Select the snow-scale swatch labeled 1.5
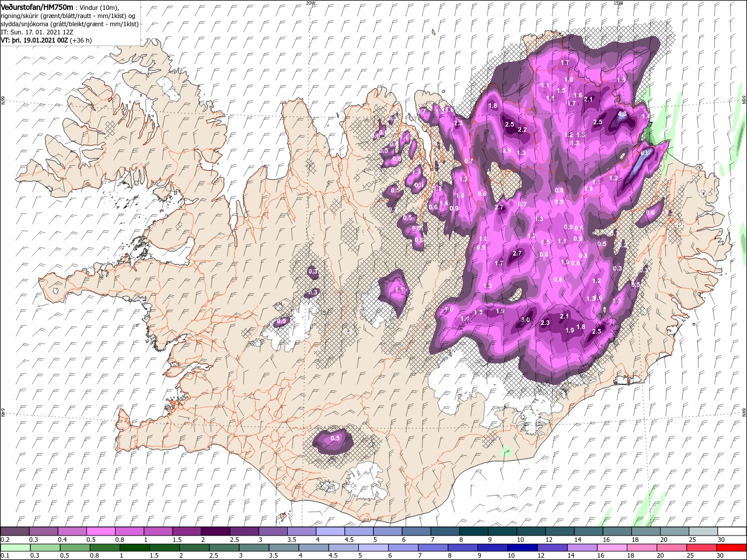Image resolution: width=747 pixels, height=560 pixels. tap(187, 531)
